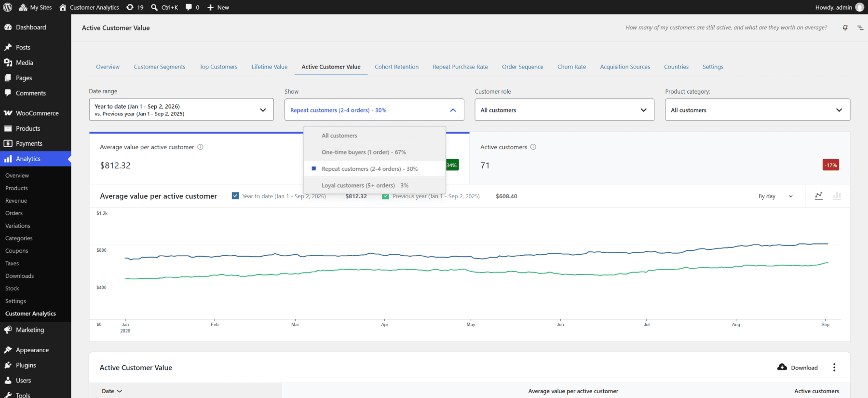Image resolution: width=868 pixels, height=398 pixels.
Task: Open the Date range dropdown
Action: click(181, 110)
